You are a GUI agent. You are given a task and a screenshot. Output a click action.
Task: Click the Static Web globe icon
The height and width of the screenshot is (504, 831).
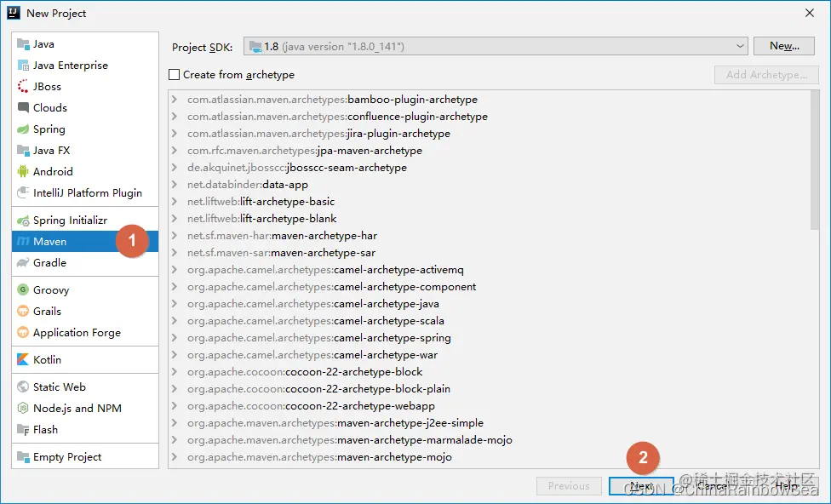23,387
